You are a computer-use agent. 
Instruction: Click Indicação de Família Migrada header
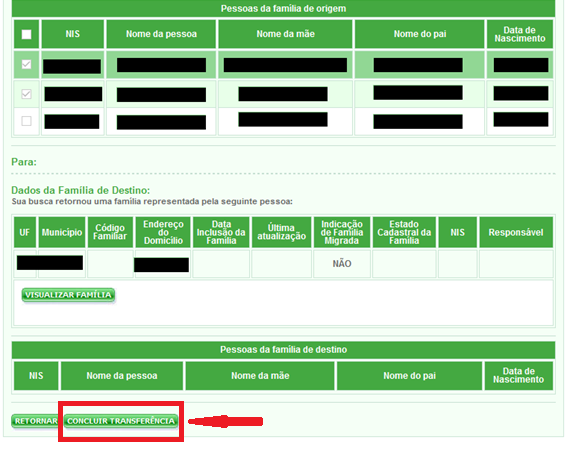pyautogui.click(x=342, y=232)
